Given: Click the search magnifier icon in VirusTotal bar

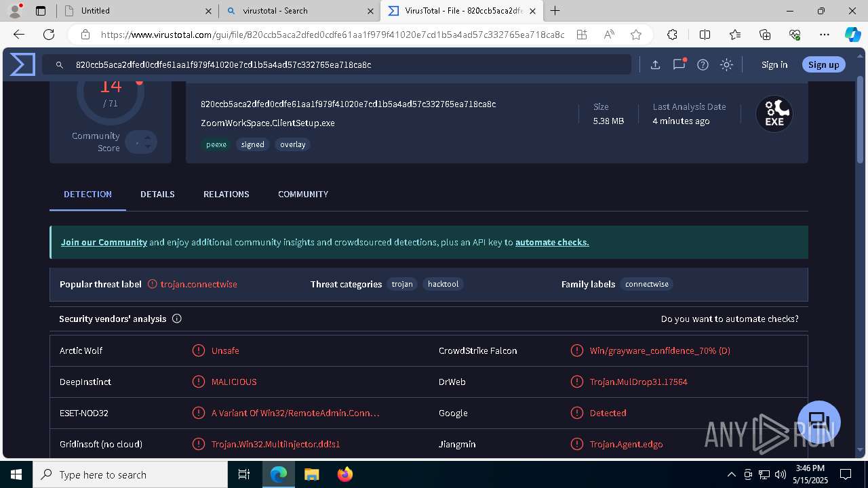Looking at the screenshot, I should [59, 64].
